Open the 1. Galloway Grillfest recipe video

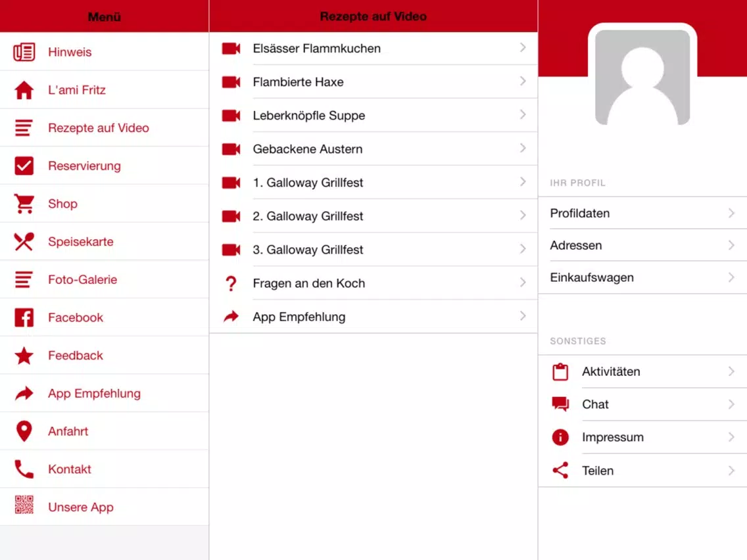coord(373,182)
